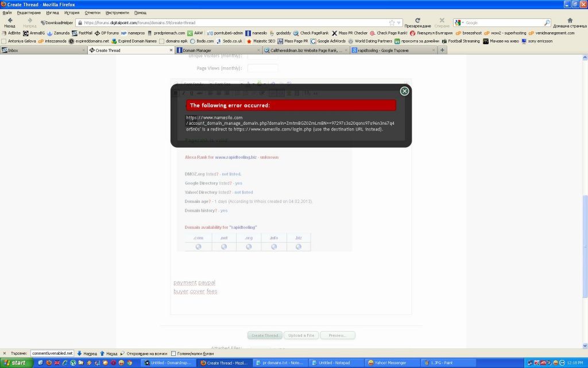Toggle match case (Големи/малки букви) checkbox
Screen dimensions: 588x368
(x=173, y=354)
